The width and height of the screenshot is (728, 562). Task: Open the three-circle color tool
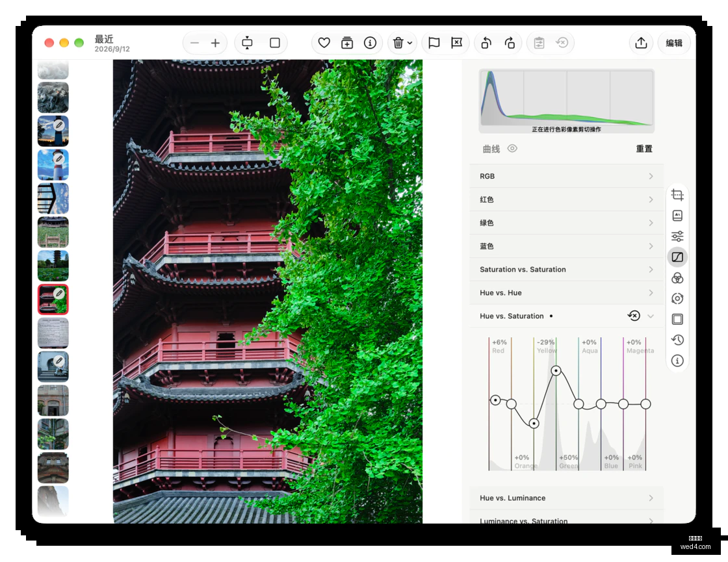click(677, 278)
